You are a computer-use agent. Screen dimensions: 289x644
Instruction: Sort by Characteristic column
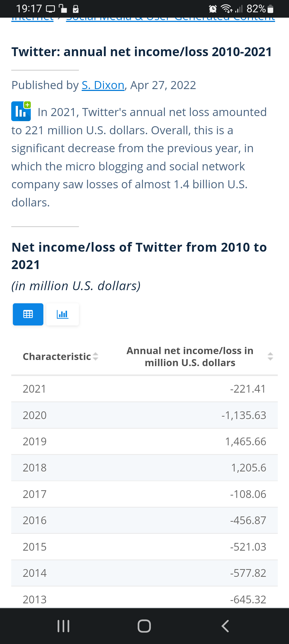[x=95, y=356]
